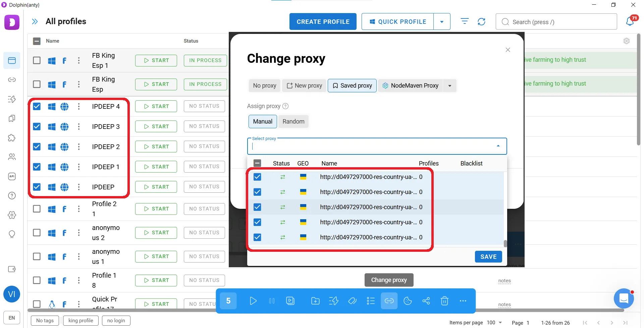Open row options menu for IPDEEP 3
The width and height of the screenshot is (644, 328).
[x=79, y=127]
